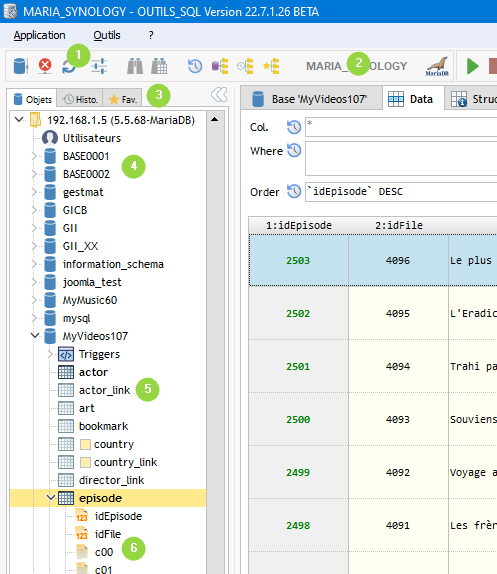Click the database connect icon in toolbar

tap(20, 66)
